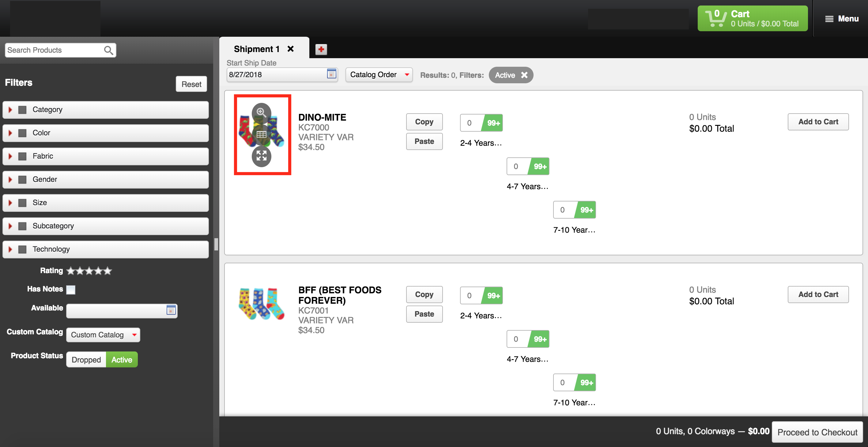This screenshot has width=868, height=447.
Task: Add a new shipment with red plus icon
Action: [321, 50]
